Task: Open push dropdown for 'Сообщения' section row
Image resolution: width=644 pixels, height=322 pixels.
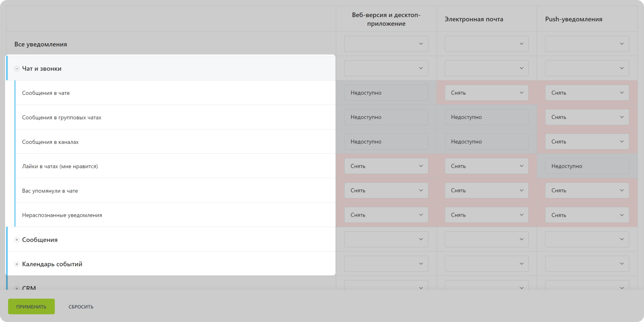Action: pyautogui.click(x=587, y=239)
